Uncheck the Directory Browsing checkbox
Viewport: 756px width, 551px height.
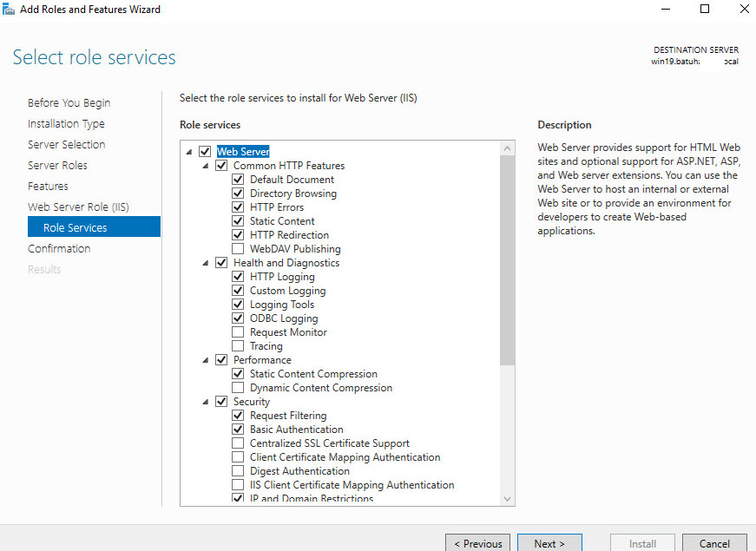(x=238, y=194)
